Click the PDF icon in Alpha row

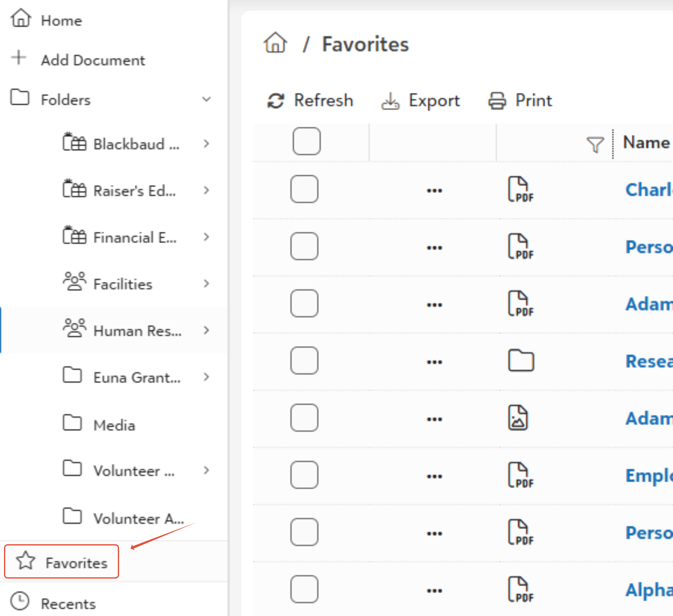(521, 589)
